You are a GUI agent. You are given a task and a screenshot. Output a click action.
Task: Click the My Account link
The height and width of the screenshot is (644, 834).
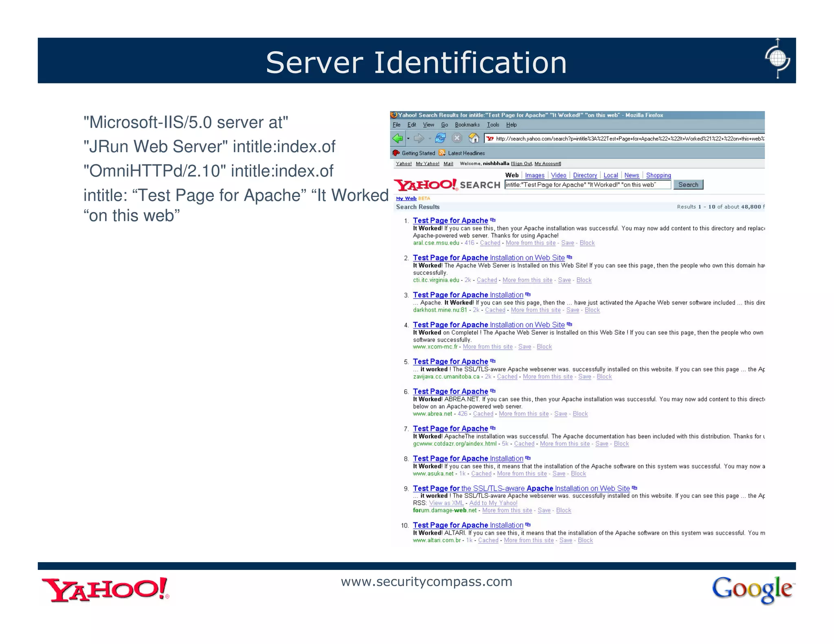click(547, 164)
